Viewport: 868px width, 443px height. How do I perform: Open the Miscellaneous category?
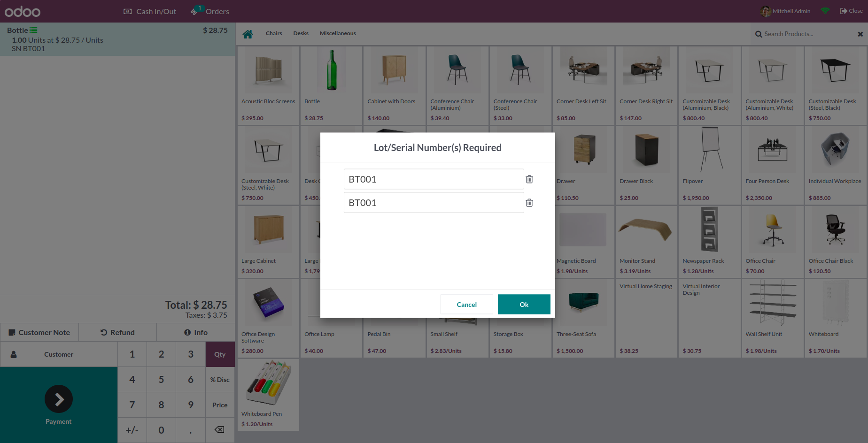tap(338, 33)
